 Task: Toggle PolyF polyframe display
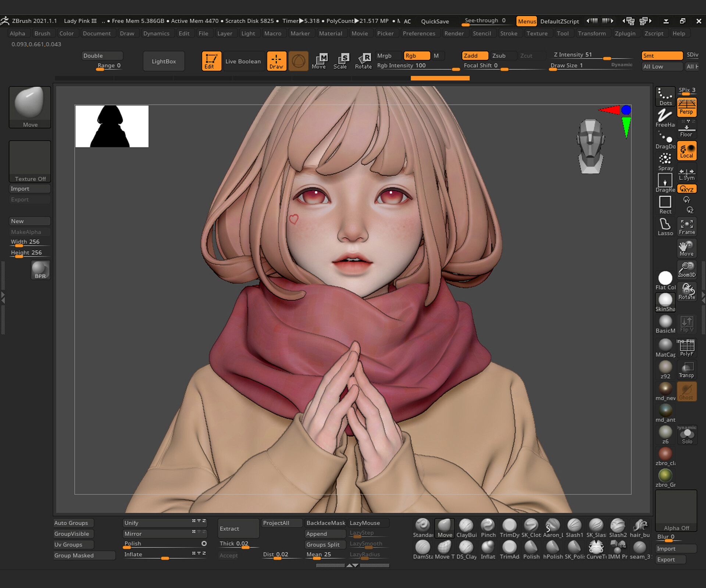click(687, 348)
